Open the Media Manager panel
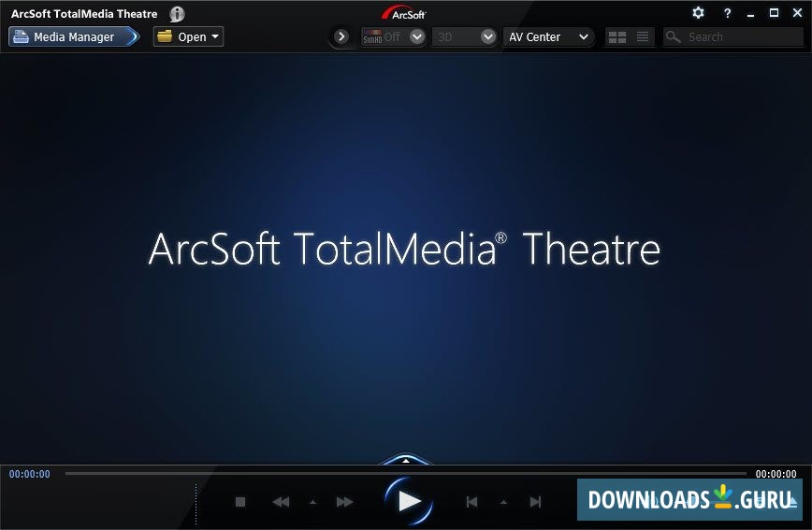Screen dimensions: 812x530 tap(74, 36)
